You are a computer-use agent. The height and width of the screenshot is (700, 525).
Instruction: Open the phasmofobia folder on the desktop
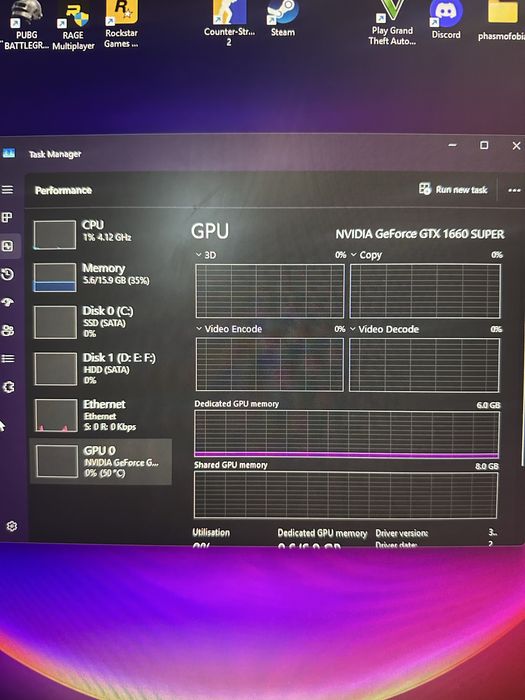502,21
